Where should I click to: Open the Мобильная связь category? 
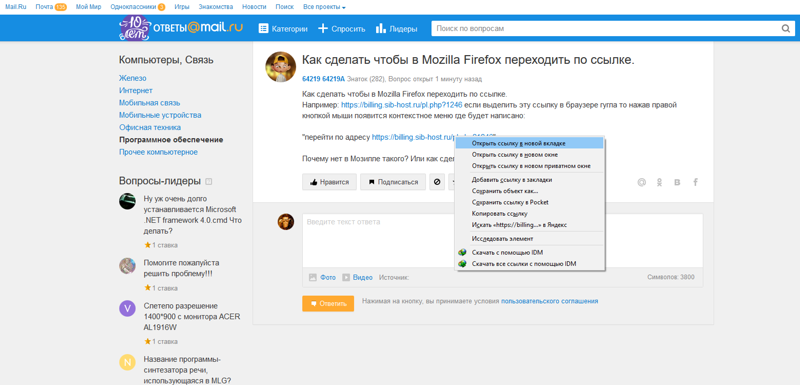[149, 102]
